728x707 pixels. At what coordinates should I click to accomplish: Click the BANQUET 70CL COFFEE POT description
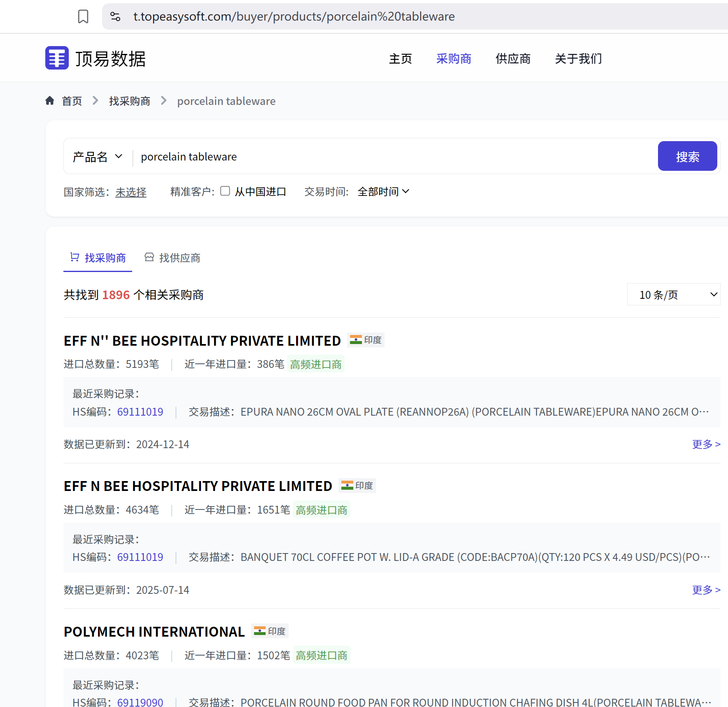pyautogui.click(x=476, y=557)
